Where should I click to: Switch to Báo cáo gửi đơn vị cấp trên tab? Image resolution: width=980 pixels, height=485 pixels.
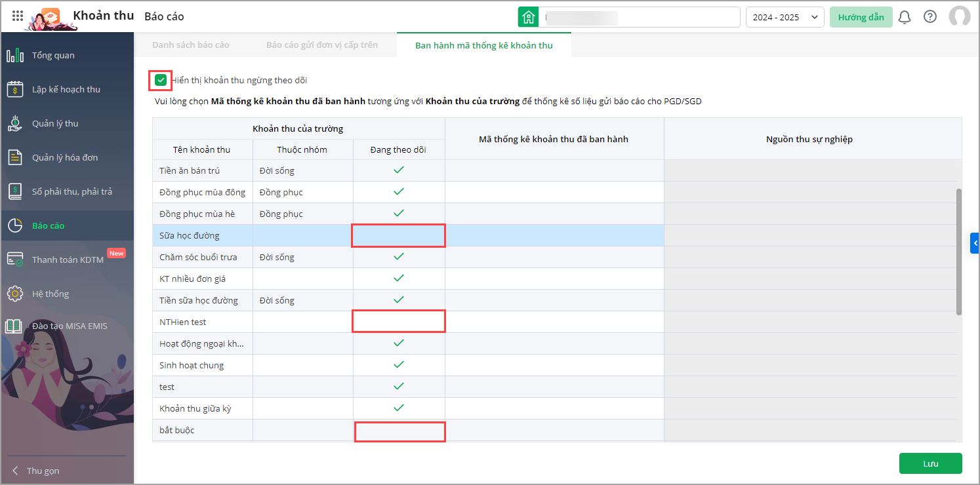pyautogui.click(x=322, y=45)
